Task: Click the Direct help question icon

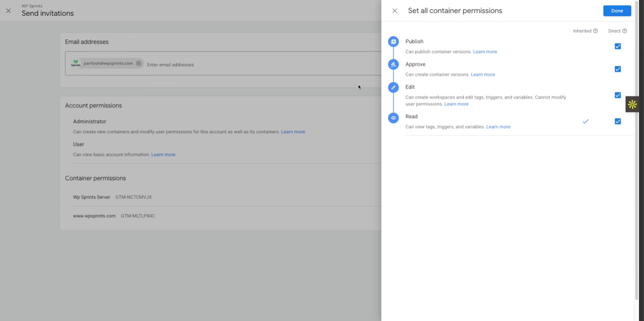Action: point(624,31)
